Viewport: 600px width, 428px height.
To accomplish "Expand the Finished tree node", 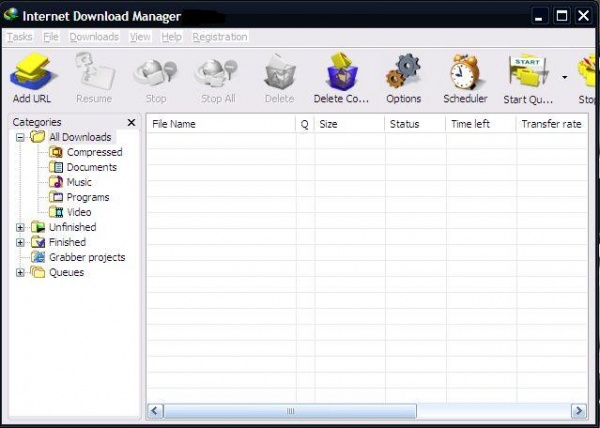I will tap(20, 242).
